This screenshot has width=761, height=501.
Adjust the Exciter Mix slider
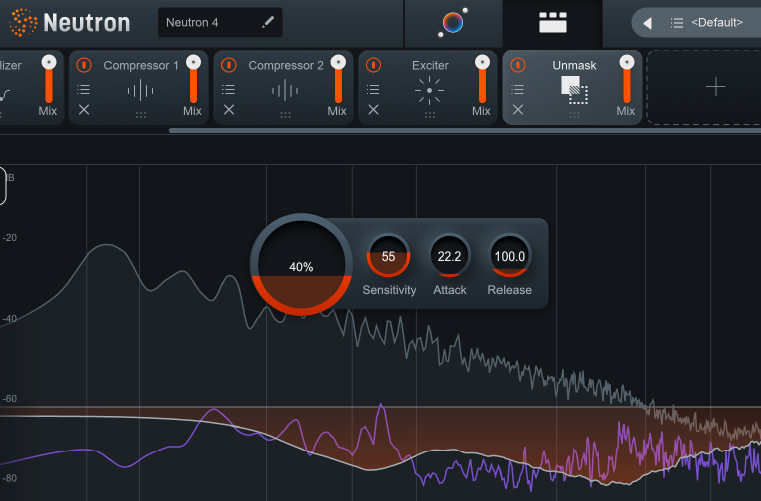[x=482, y=79]
